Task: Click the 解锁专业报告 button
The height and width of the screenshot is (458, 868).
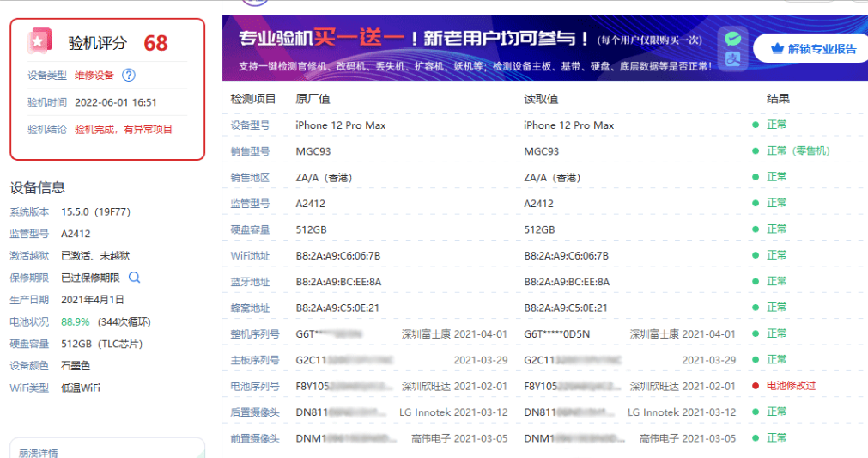Action: pyautogui.click(x=811, y=49)
